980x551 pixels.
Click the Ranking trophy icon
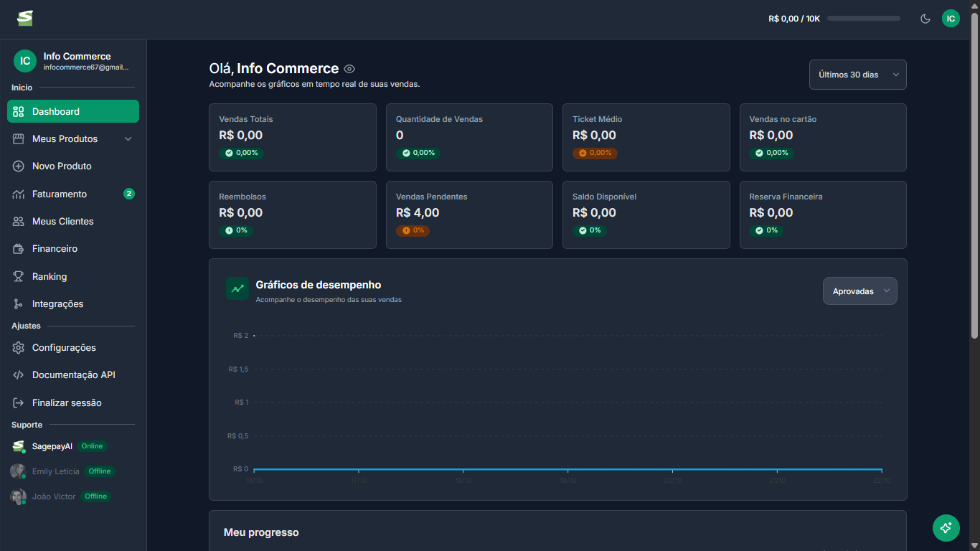click(x=19, y=276)
